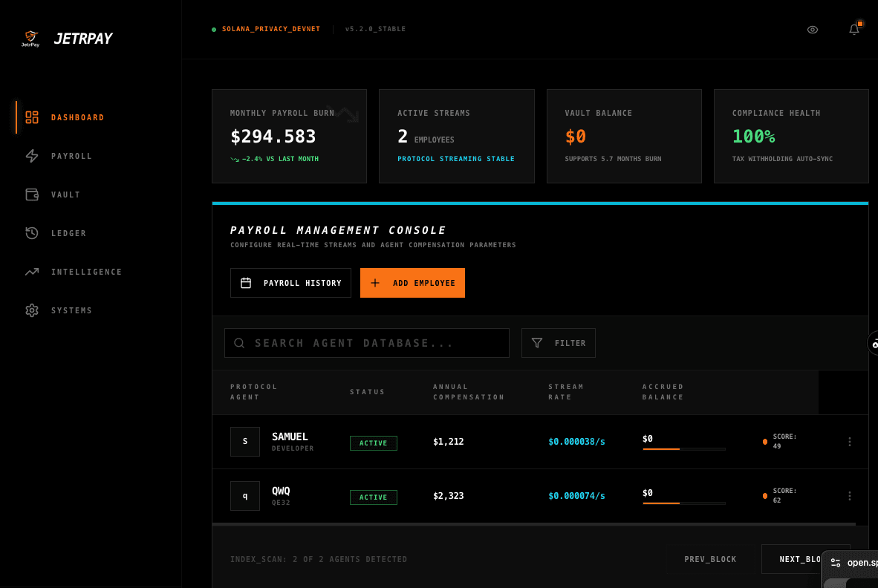
Task: Select QWQ's q avatar tile
Action: pos(244,496)
